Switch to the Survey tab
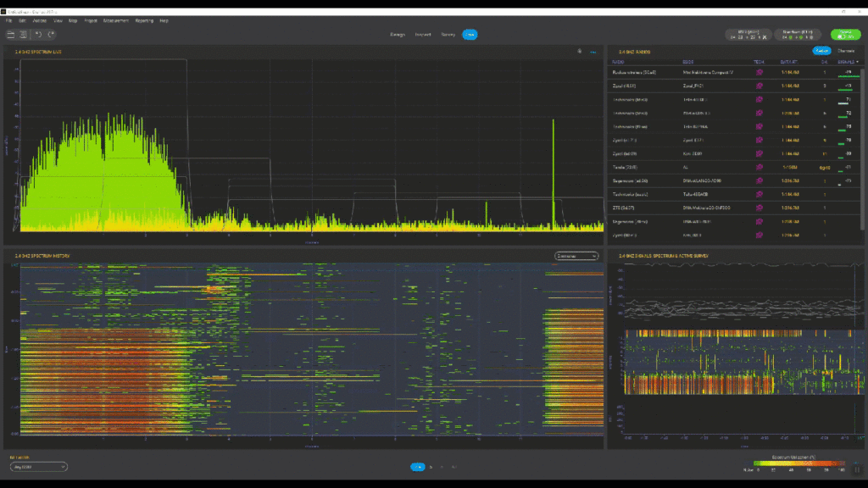Screen dimensions: 868x488 pyautogui.click(x=448, y=35)
